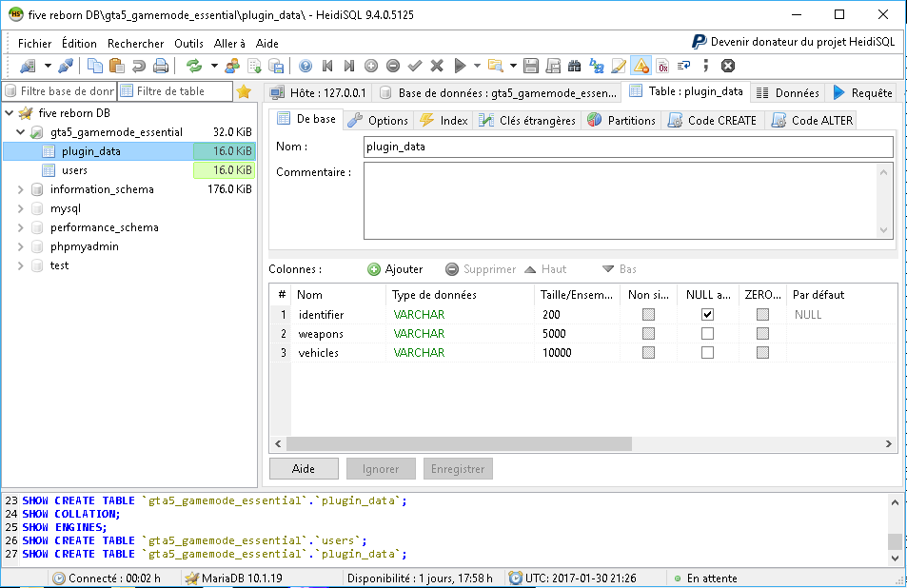Toggle NULL allowed for weapons column
Viewport: 907px width, 588px height.
707,334
